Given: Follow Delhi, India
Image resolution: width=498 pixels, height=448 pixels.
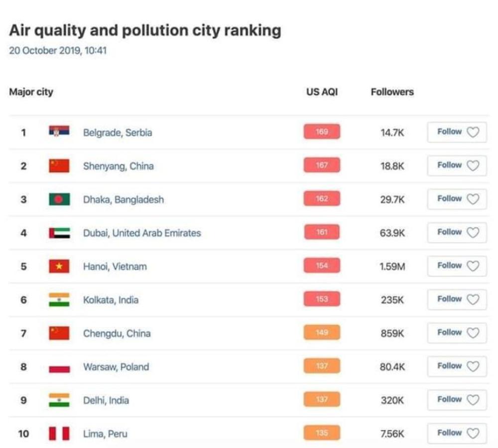Looking at the screenshot, I should (457, 400).
